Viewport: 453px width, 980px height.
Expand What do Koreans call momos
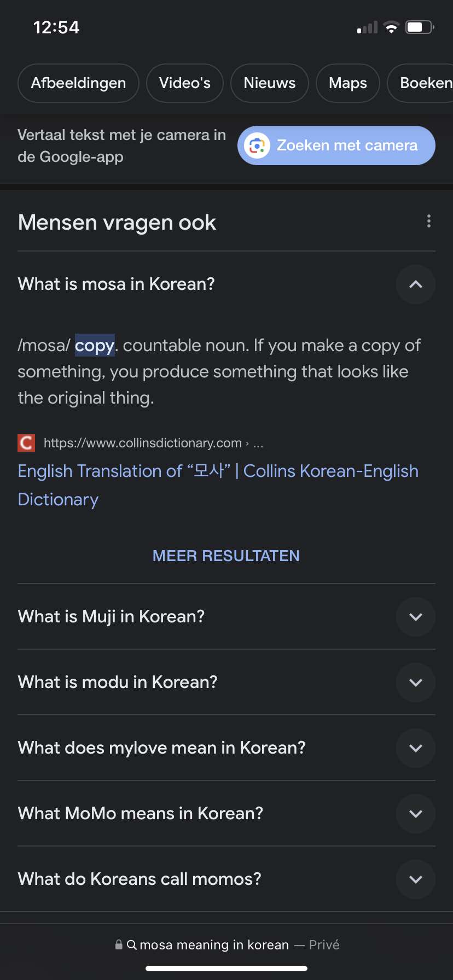(416, 879)
